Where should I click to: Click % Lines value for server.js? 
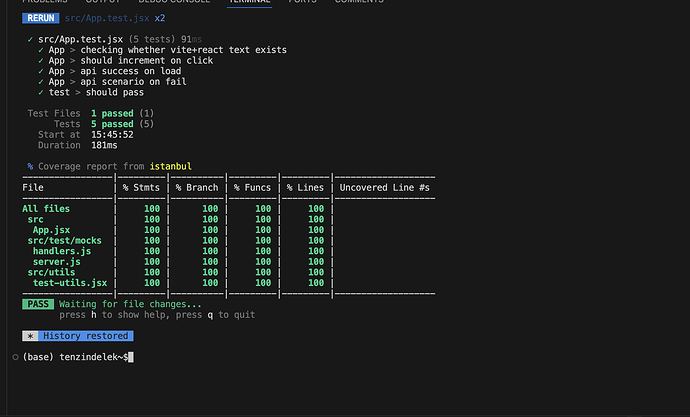tap(316, 261)
